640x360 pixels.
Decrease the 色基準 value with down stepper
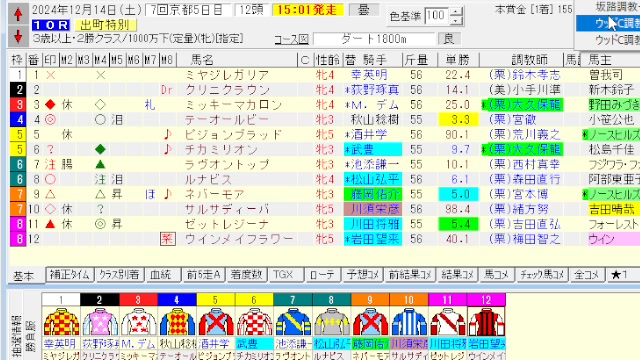(456, 20)
